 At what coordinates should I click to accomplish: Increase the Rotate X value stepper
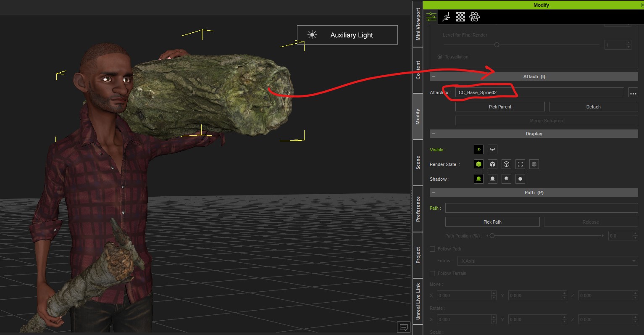coord(494,317)
